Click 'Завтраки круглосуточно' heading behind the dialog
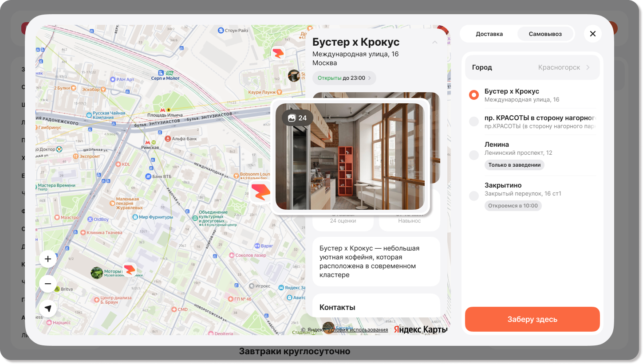643x364 pixels. point(295,352)
